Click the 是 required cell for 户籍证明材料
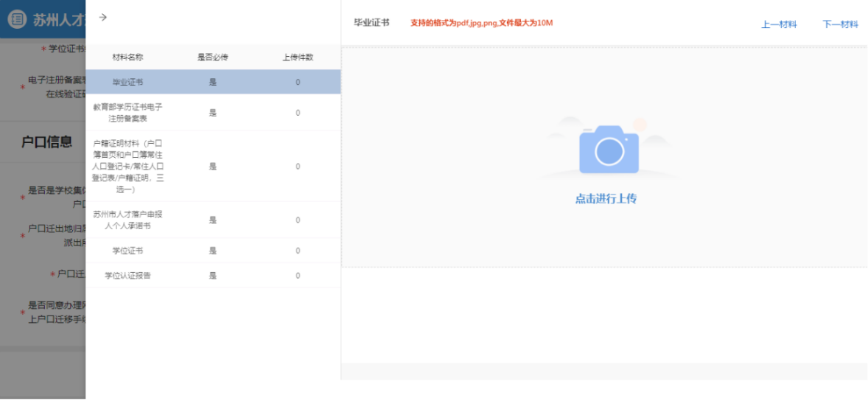Screen dimensions: 868x401 [x=212, y=166]
